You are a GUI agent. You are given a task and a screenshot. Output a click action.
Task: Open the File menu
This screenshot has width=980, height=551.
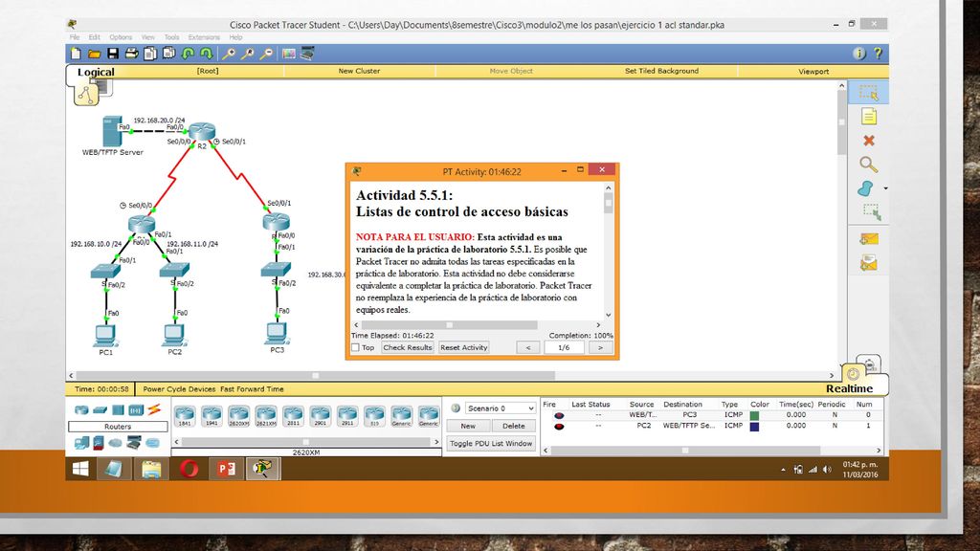point(75,37)
